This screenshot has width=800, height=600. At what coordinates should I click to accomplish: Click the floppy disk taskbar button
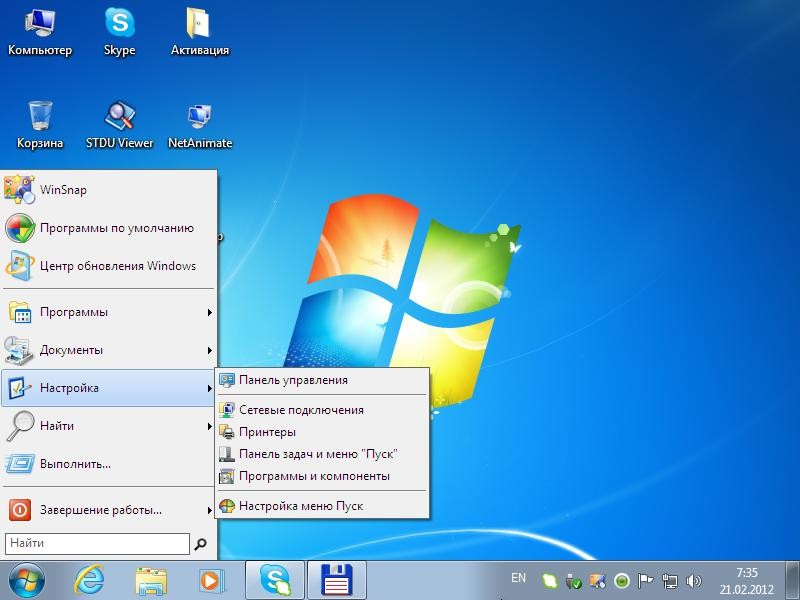point(337,581)
